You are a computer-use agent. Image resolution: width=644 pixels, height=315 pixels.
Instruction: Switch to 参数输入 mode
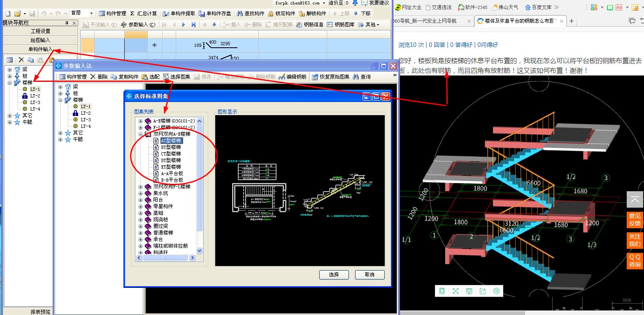[x=138, y=25]
